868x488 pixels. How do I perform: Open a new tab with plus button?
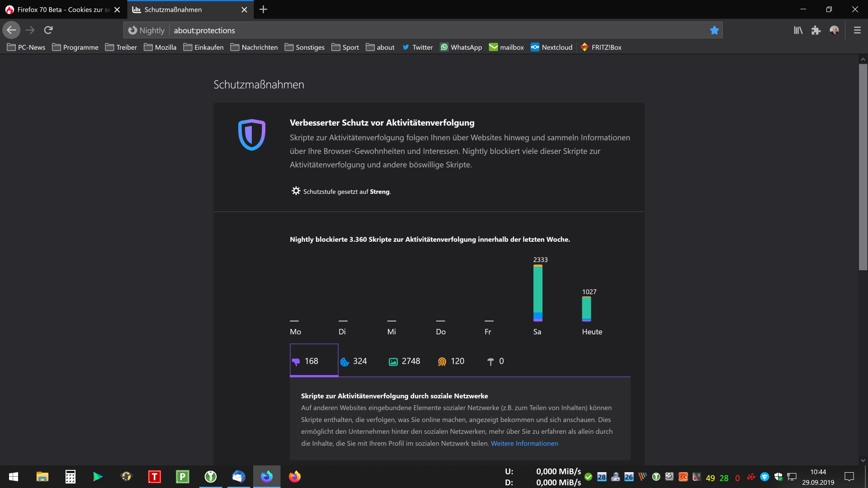click(263, 9)
